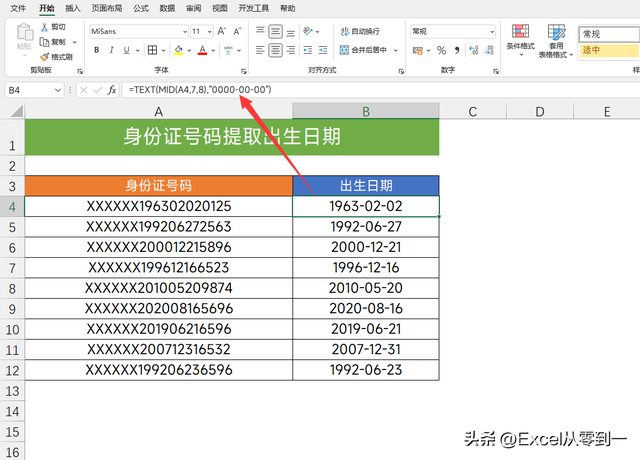640x460 pixels.
Task: Click the text orientation icon
Action: [308, 31]
